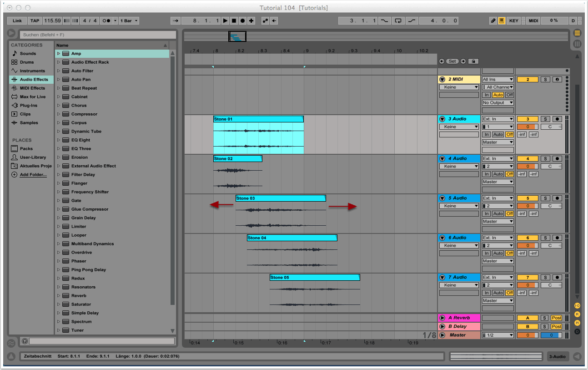The height and width of the screenshot is (370, 588).
Task: Open the quantization 1 Bar dropdown
Action: pos(130,20)
